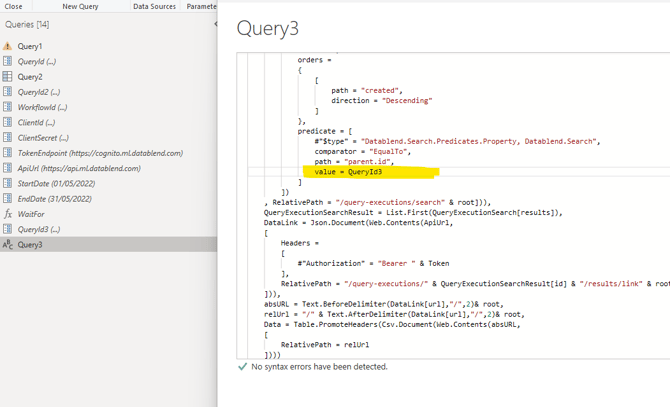The image size is (670, 407).
Task: Click the parameter icon beside ClientId
Action: pos(7,122)
